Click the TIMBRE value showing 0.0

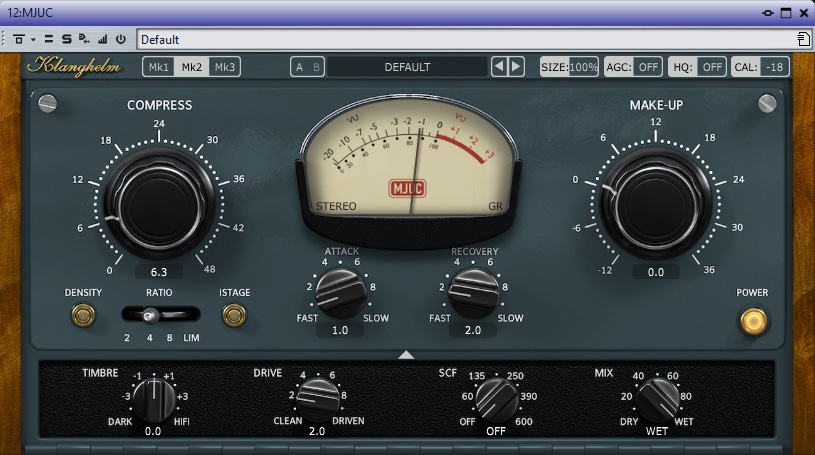(153, 431)
